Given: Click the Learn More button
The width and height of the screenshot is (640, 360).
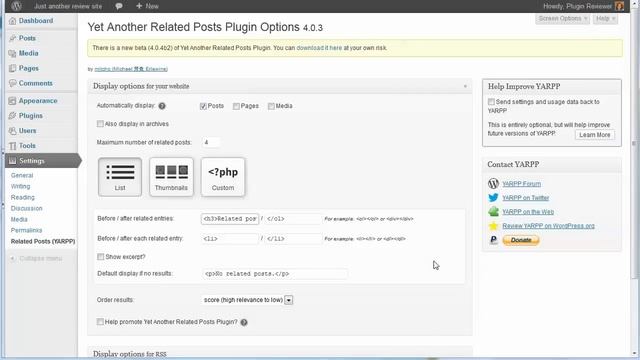Looking at the screenshot, I should (x=595, y=135).
